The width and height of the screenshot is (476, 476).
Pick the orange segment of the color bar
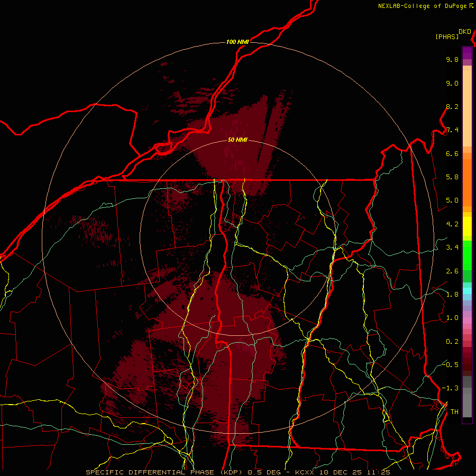467,182
